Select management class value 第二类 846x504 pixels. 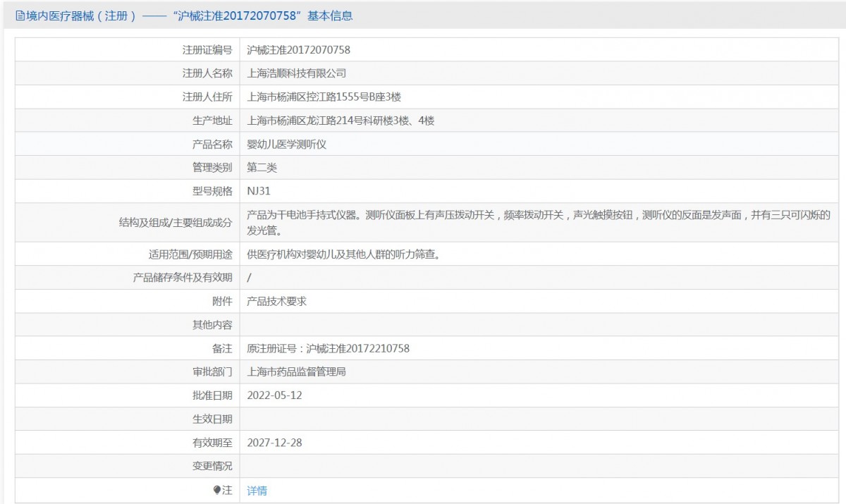(262, 168)
